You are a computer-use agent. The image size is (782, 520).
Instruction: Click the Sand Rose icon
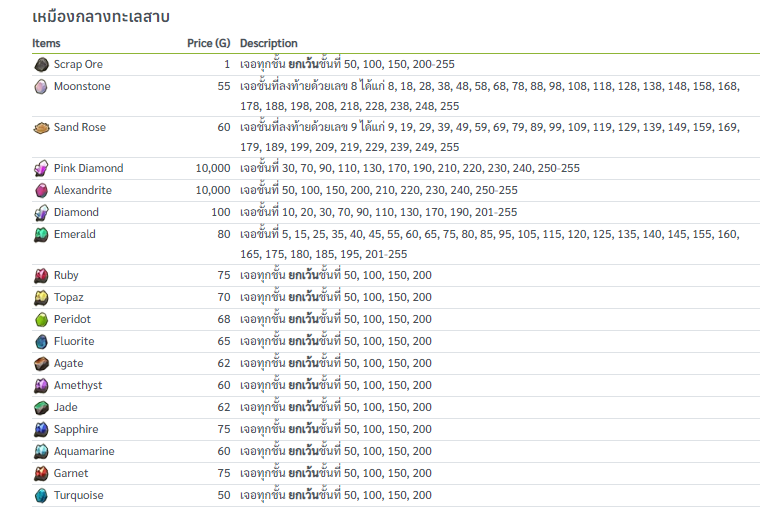click(x=41, y=128)
